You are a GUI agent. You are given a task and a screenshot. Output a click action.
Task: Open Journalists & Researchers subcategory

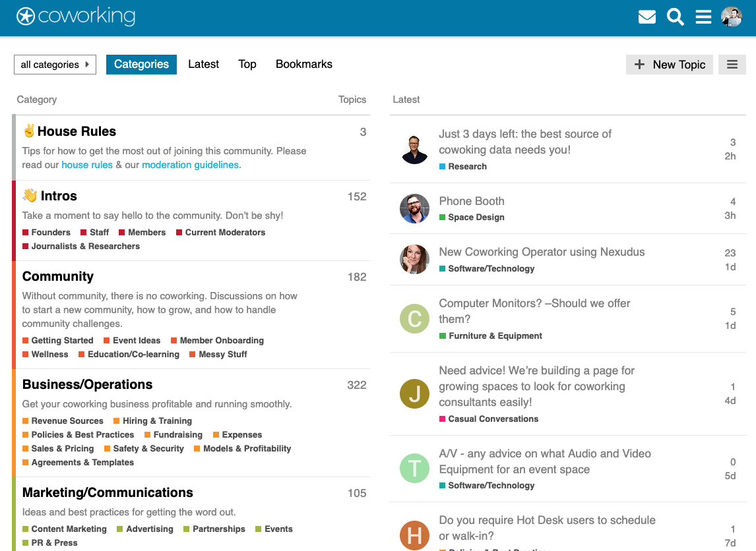pyautogui.click(x=81, y=246)
